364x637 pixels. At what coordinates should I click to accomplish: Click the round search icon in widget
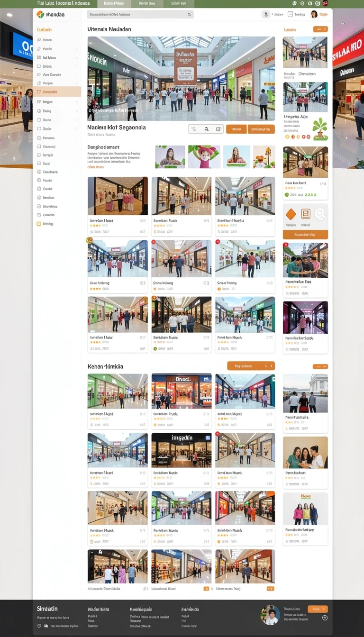[x=320, y=214]
